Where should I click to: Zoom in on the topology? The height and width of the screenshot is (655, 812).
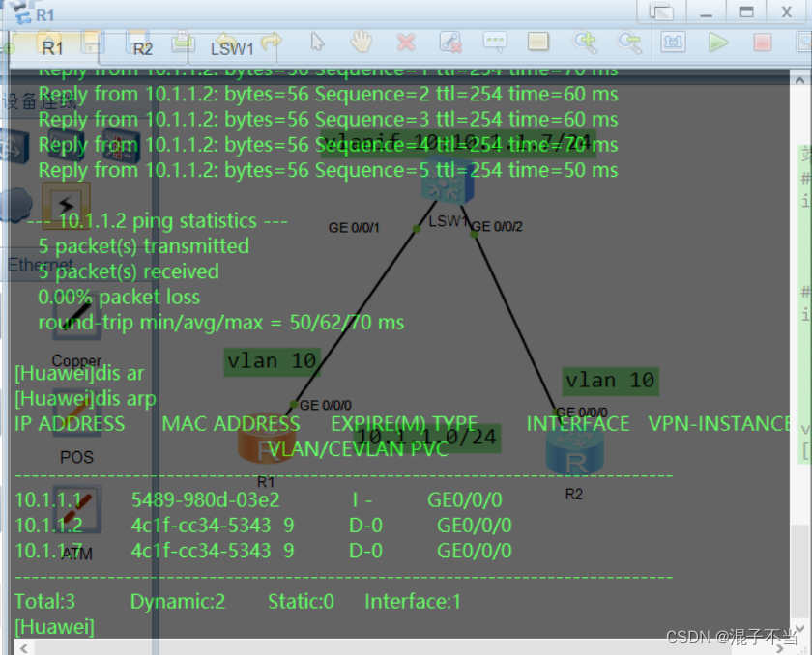pyautogui.click(x=586, y=43)
